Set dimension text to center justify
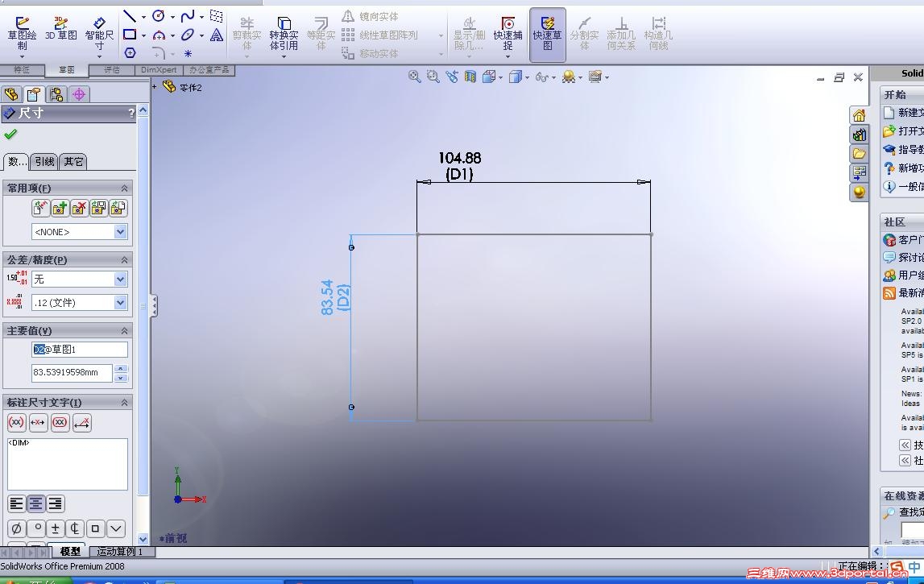 pos(36,503)
